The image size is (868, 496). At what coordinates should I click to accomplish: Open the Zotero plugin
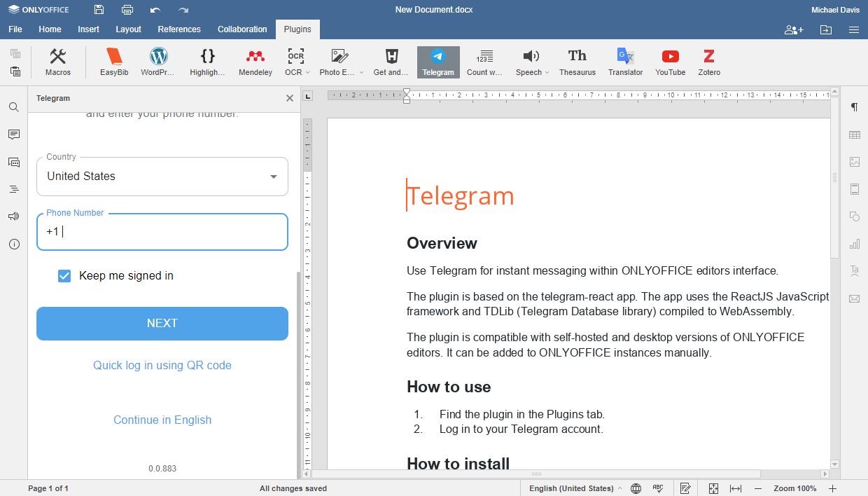(x=709, y=62)
